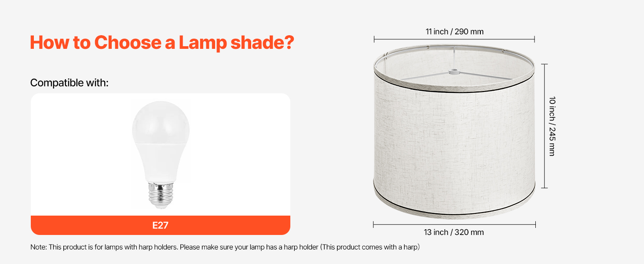This screenshot has height=264, width=644.
Task: Click the bulb's metal screw base
Action: tap(160, 196)
